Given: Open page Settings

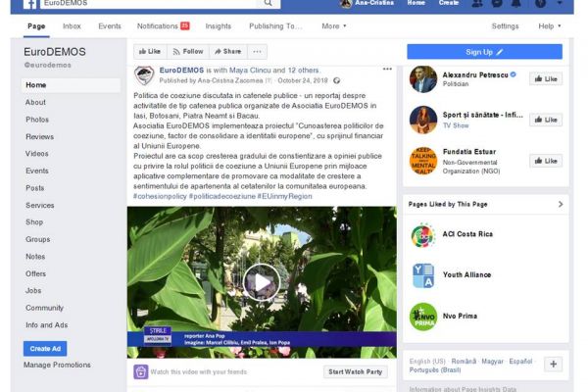Looking at the screenshot, I should pyautogui.click(x=505, y=26).
